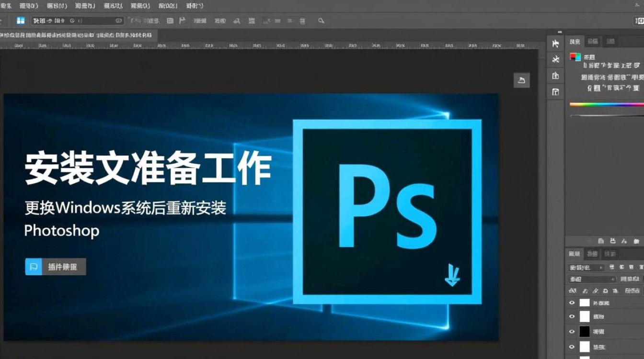Open the first menu in the top menu bar
This screenshot has width=644, height=359.
coord(6,6)
